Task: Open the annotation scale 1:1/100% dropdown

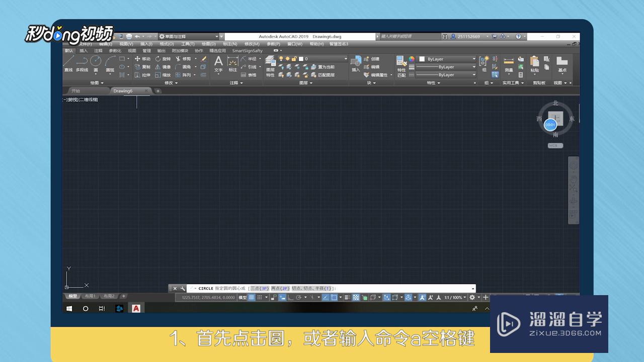Action: [x=454, y=298]
